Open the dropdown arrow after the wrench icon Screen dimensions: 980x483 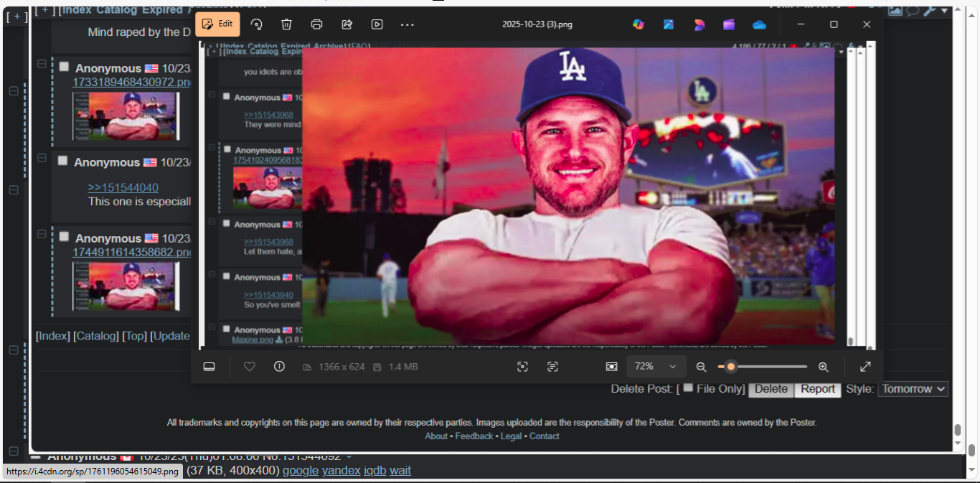pyautogui.click(x=944, y=10)
